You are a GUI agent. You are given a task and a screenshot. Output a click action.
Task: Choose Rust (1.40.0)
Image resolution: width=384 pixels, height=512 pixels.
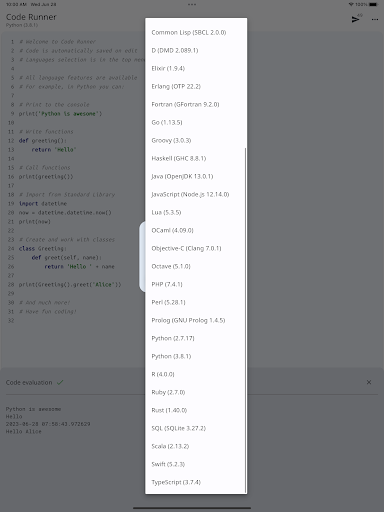pyautogui.click(x=196, y=410)
